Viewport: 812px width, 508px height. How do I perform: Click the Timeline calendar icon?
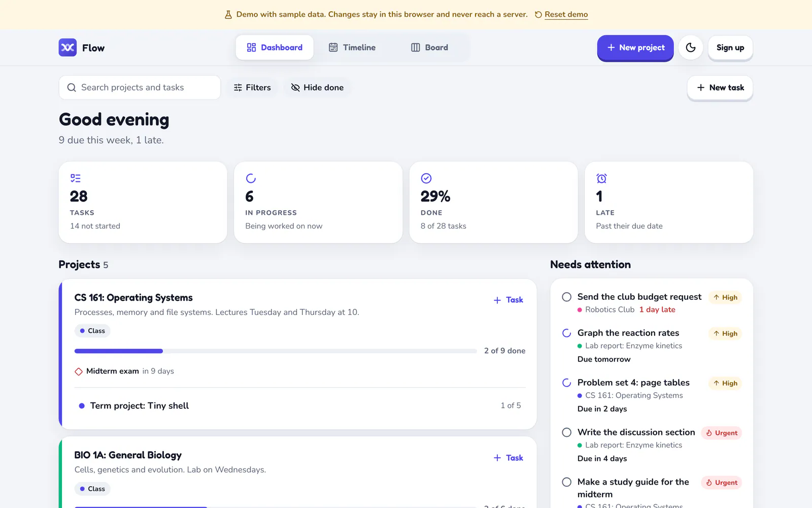pos(333,47)
